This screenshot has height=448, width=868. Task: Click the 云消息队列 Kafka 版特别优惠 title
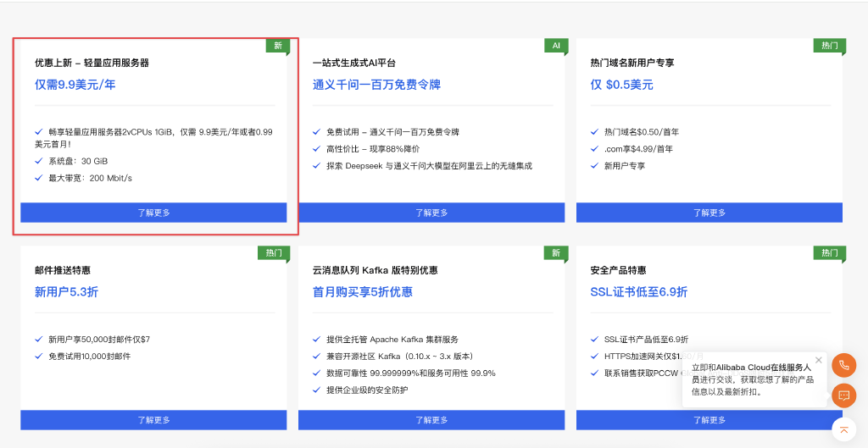[x=376, y=270]
